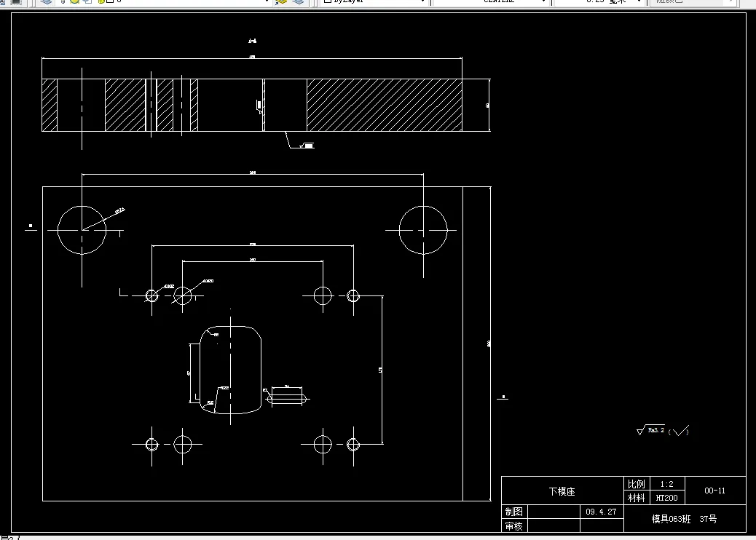This screenshot has width=756, height=540.
Task: Select the 1:2 scale value
Action: pyautogui.click(x=667, y=484)
